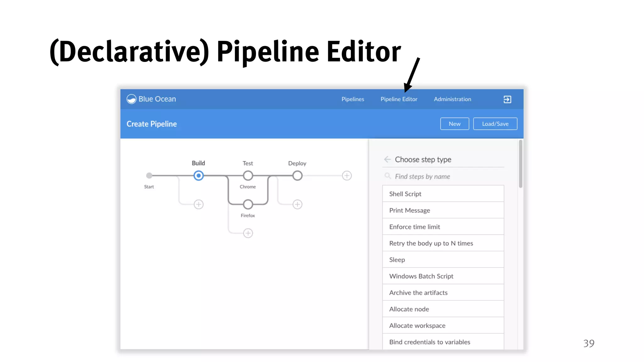
Task: Click the Load/Save button
Action: pos(495,124)
